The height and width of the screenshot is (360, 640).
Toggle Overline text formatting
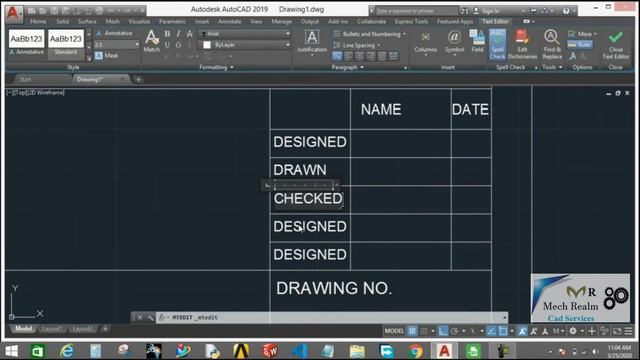178,45
